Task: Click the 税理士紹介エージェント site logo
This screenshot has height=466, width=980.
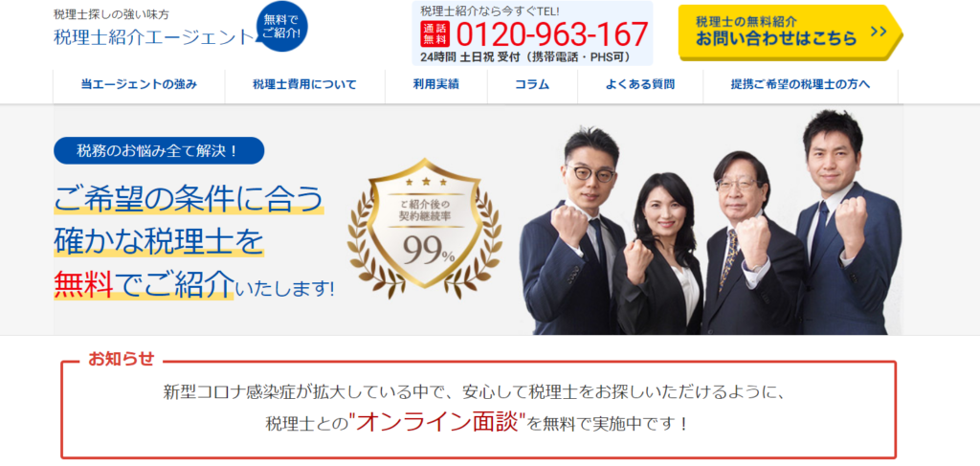Action: 154,37
